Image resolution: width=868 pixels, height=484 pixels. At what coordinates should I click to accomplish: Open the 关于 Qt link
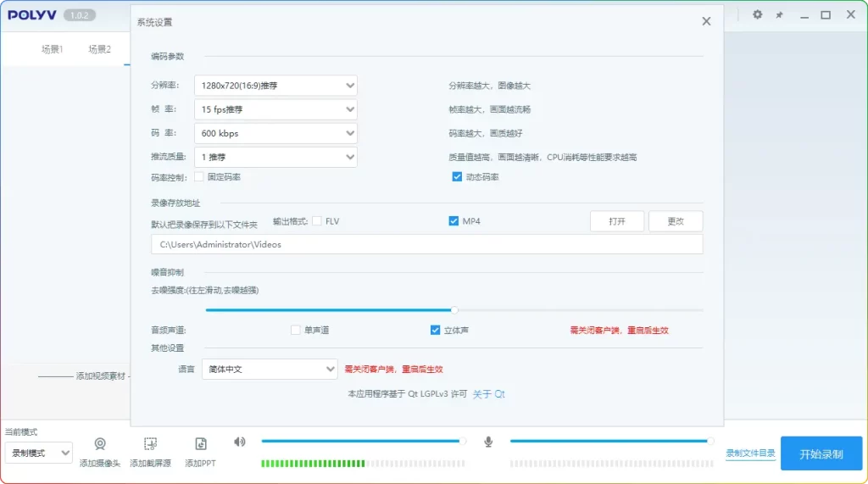coord(488,394)
